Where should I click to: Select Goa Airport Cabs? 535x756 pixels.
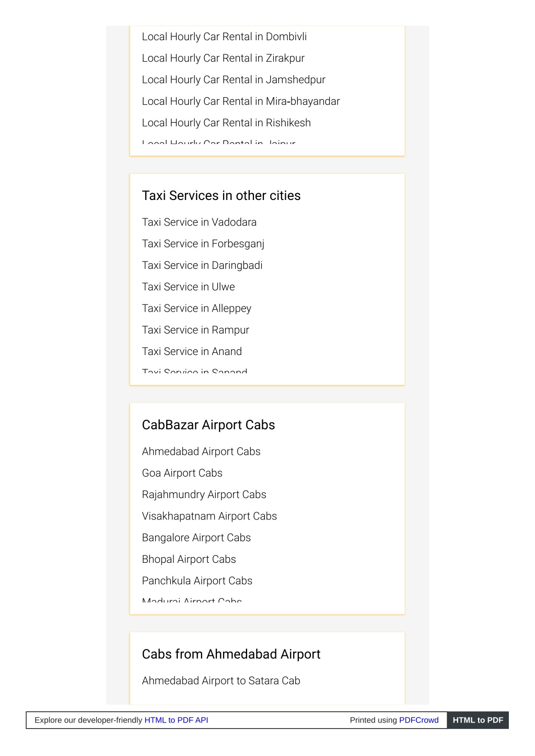pyautogui.click(x=182, y=473)
